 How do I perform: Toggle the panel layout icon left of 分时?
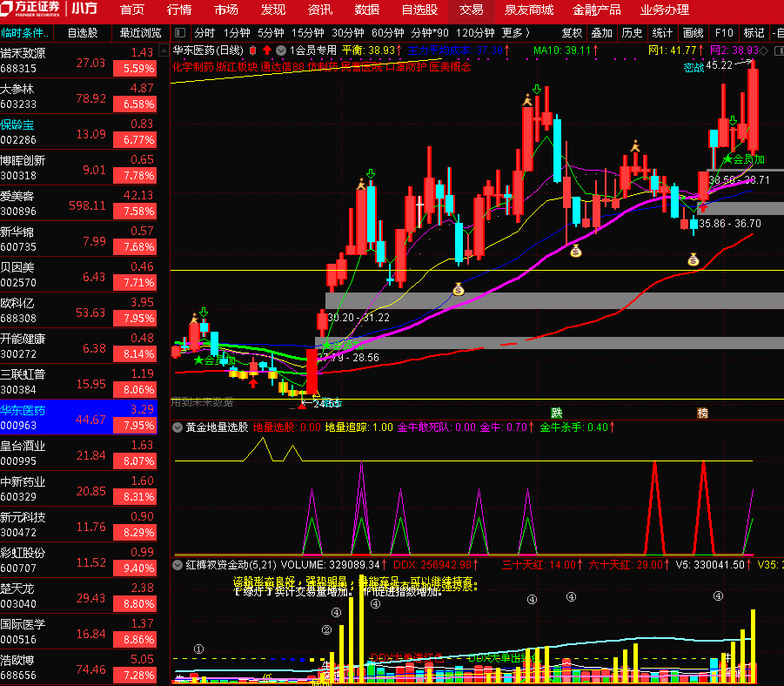click(180, 33)
